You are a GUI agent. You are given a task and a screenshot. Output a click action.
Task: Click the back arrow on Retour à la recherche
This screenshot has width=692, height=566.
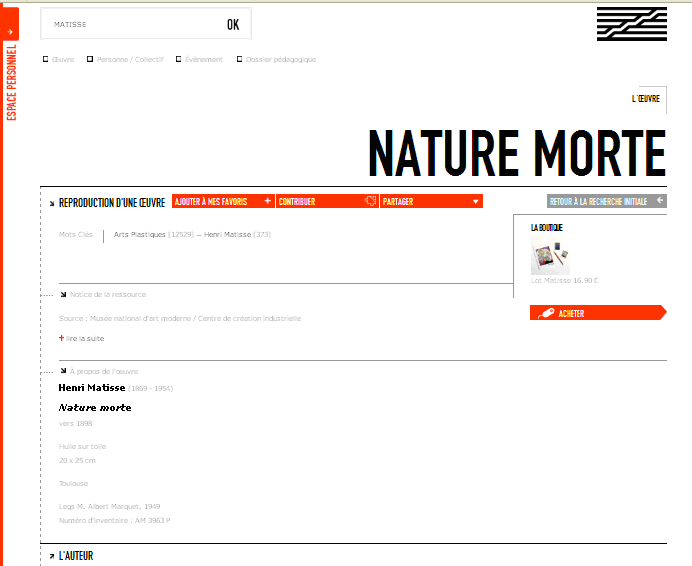tap(660, 201)
